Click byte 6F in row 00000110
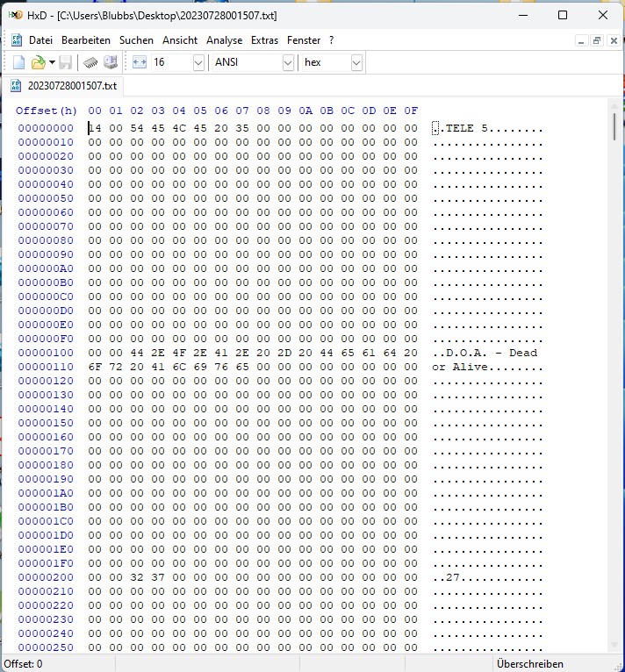This screenshot has width=625, height=672. point(95,367)
